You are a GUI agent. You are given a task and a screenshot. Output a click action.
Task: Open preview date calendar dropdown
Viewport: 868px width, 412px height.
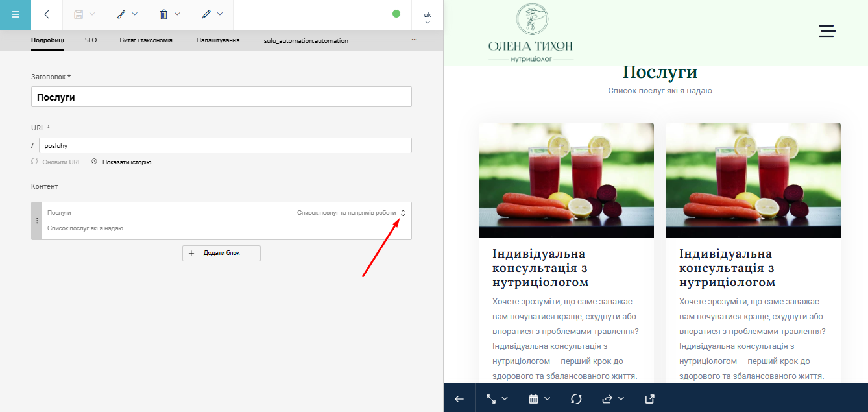[x=539, y=398]
